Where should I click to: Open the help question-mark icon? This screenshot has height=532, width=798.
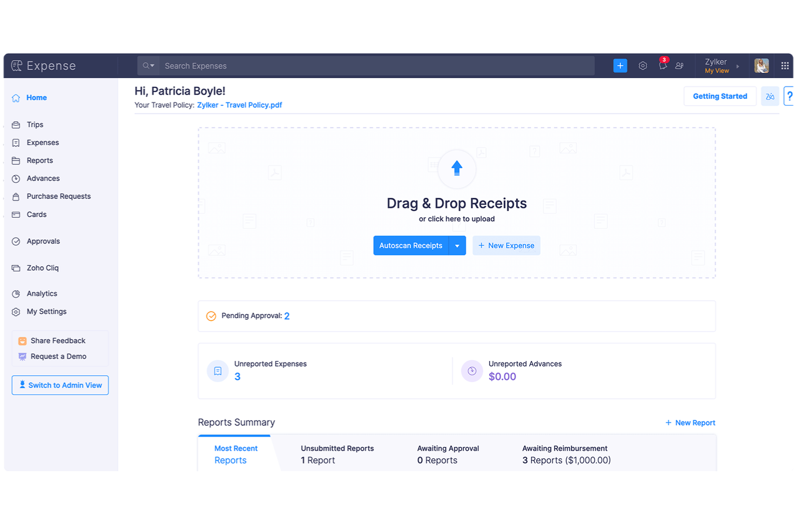click(x=789, y=96)
